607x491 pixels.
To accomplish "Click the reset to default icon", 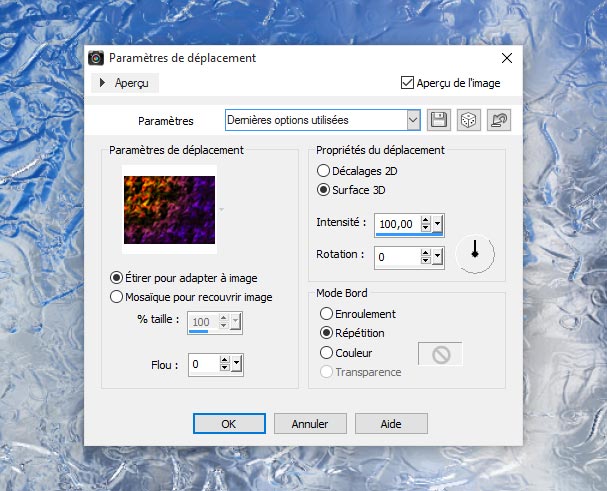I will pos(497,120).
